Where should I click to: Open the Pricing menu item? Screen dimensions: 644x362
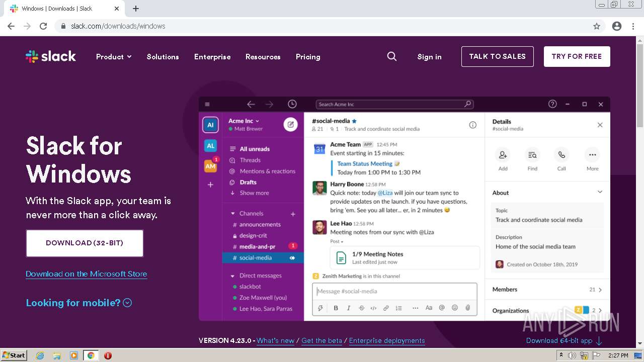tap(308, 57)
